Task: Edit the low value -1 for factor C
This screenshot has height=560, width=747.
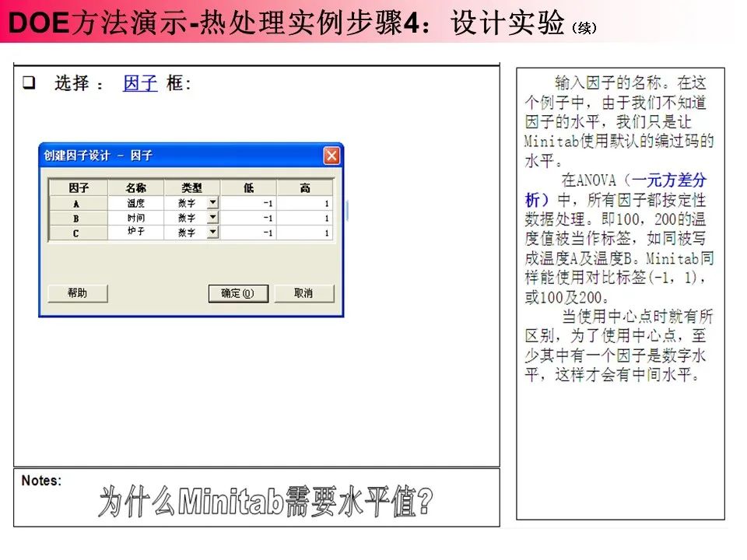Action: pyautogui.click(x=248, y=233)
